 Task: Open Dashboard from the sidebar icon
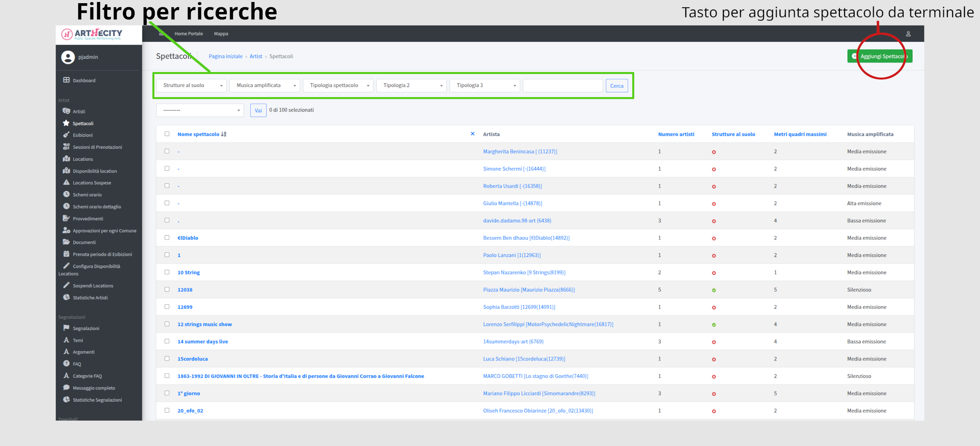tap(66, 80)
